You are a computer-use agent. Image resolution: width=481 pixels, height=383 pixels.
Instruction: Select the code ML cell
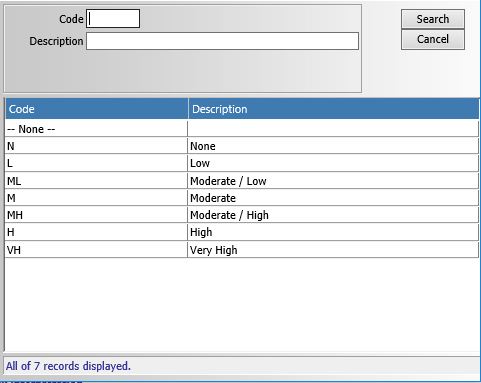pyautogui.click(x=96, y=181)
